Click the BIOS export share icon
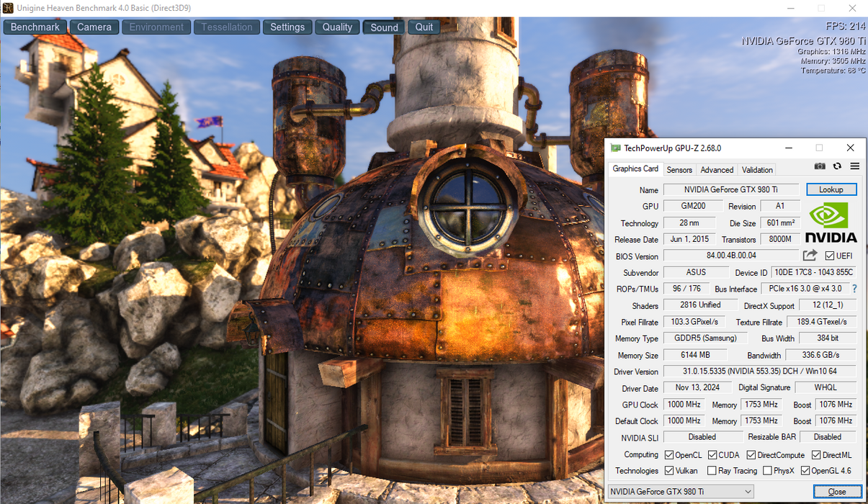 810,256
